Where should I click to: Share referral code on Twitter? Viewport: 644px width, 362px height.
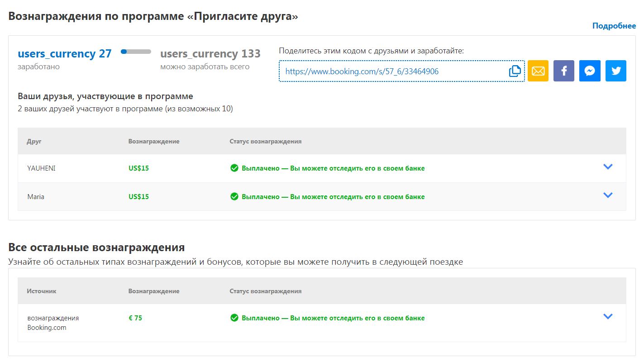(616, 71)
